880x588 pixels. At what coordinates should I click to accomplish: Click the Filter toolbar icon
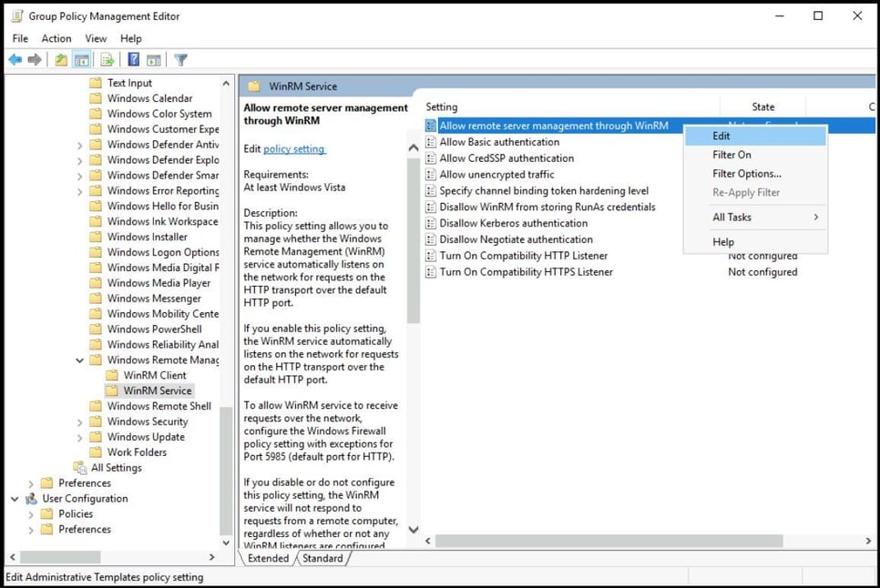(x=180, y=59)
